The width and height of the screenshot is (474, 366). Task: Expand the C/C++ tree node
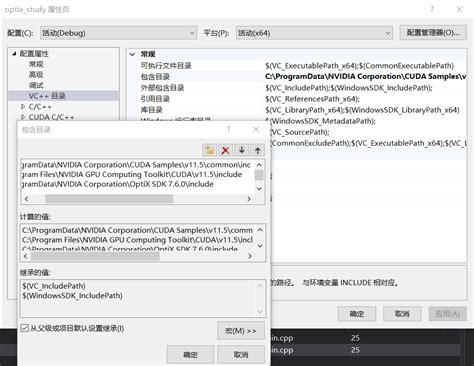(23, 107)
